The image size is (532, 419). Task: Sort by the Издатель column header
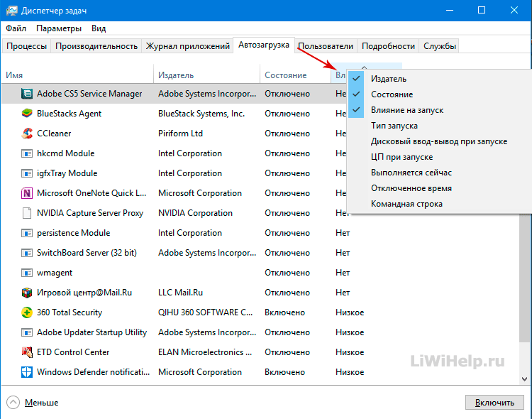coord(207,75)
